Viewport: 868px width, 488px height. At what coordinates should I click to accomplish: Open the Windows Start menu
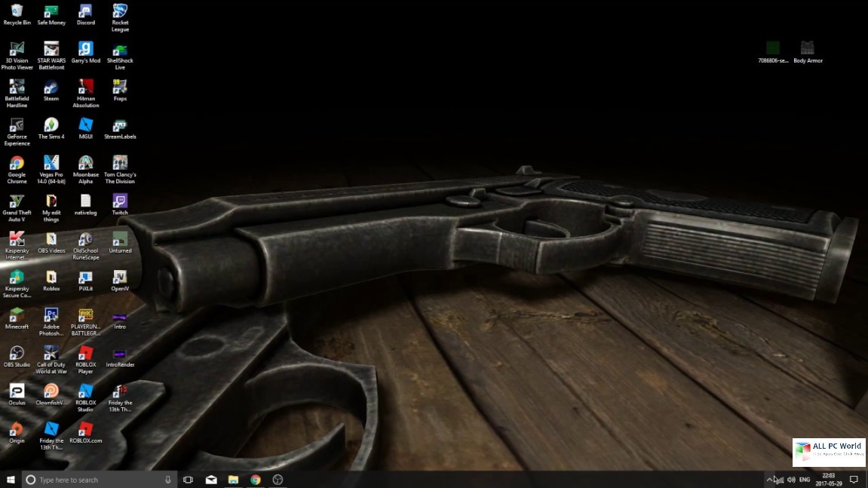[11, 480]
